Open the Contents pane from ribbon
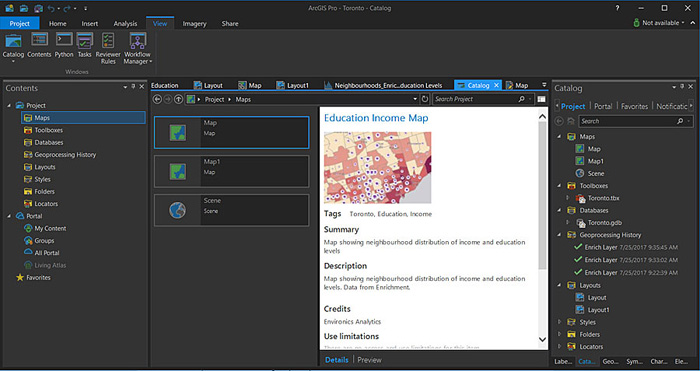 [39, 46]
